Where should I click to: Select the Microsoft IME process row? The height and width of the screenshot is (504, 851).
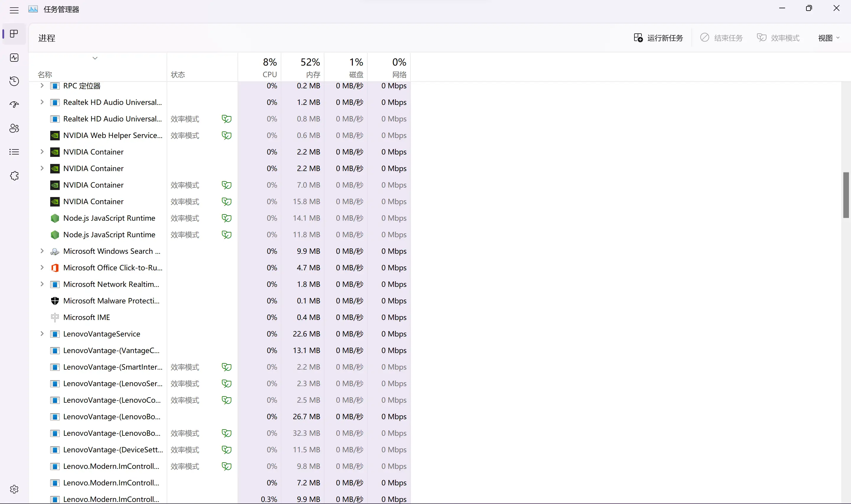tap(220, 317)
